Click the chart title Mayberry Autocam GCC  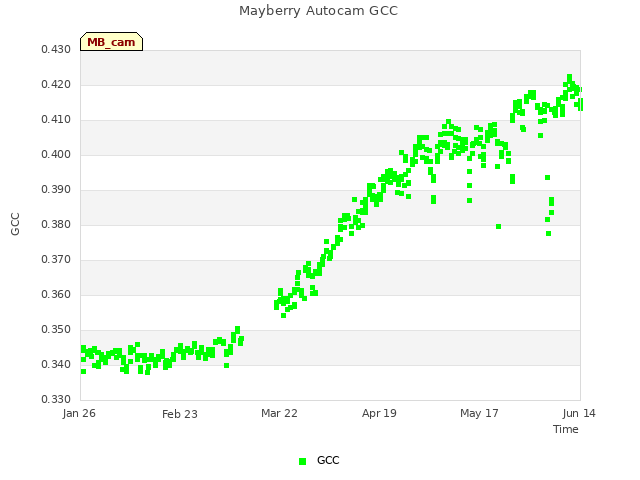click(318, 11)
